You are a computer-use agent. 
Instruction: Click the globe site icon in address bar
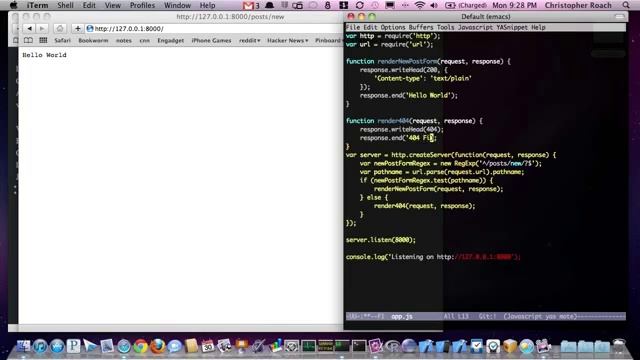pyautogui.click(x=90, y=29)
